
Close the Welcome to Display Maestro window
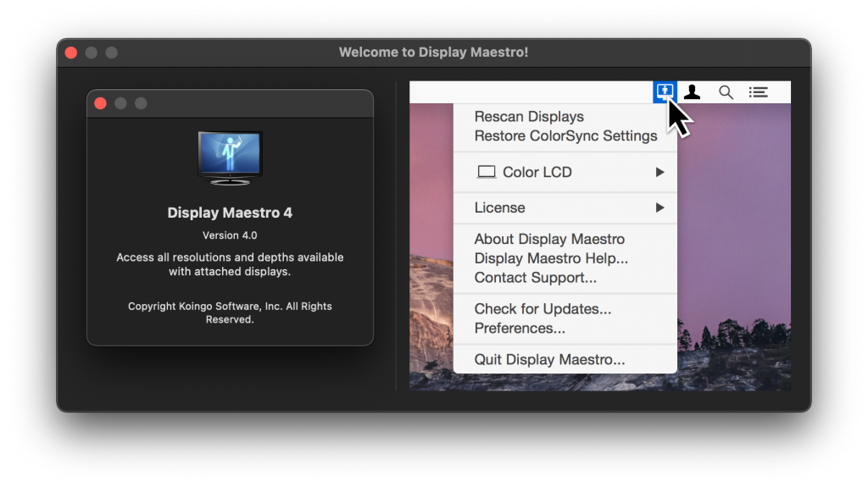pos(71,53)
